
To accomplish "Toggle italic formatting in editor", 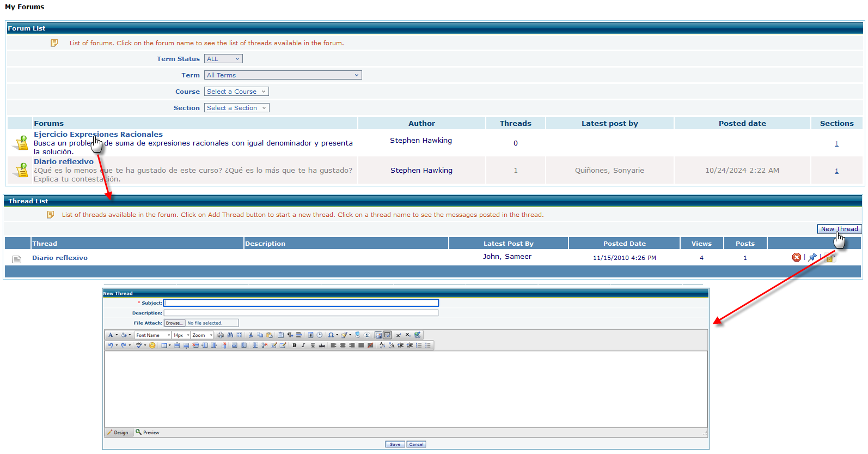I will click(x=303, y=345).
